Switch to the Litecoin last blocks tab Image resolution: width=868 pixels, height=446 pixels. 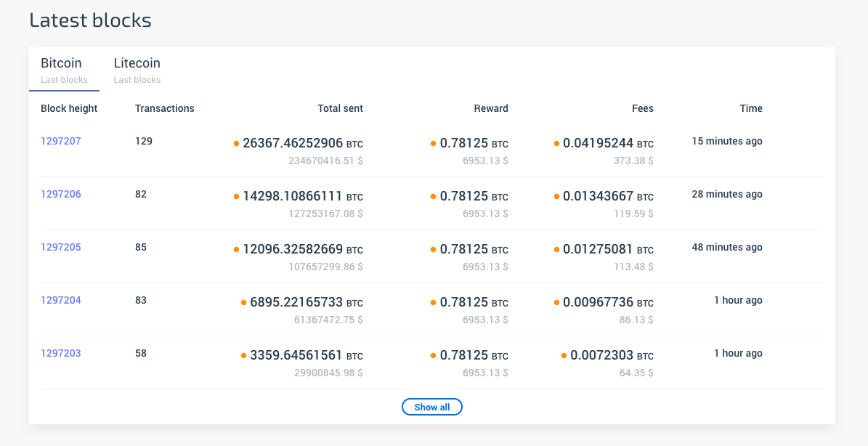click(x=137, y=70)
